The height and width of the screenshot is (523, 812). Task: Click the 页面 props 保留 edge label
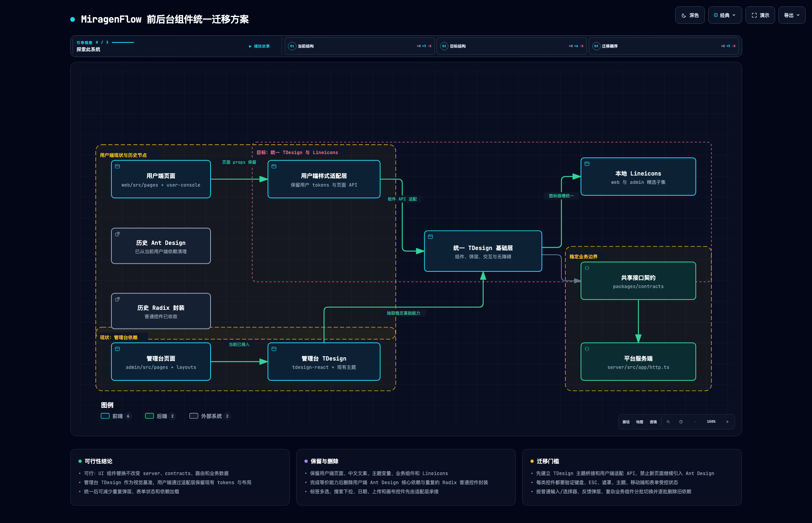[239, 162]
